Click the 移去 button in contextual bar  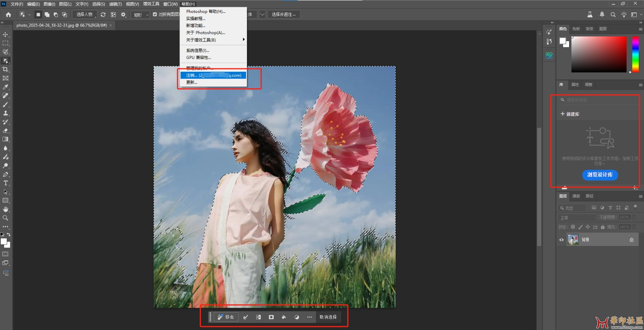[x=226, y=317]
